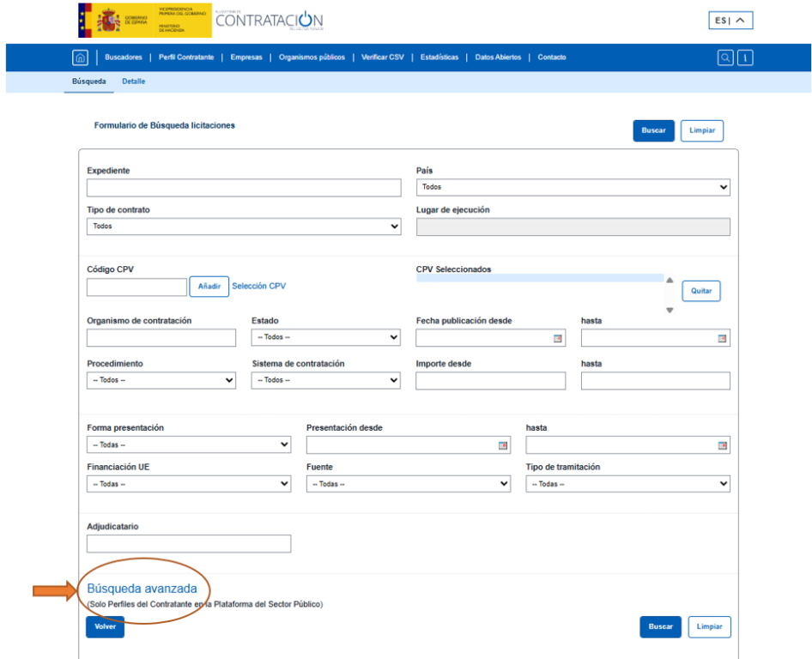812x659 pixels.
Task: Open the Búsqueda avanzada link
Action: pos(142,589)
